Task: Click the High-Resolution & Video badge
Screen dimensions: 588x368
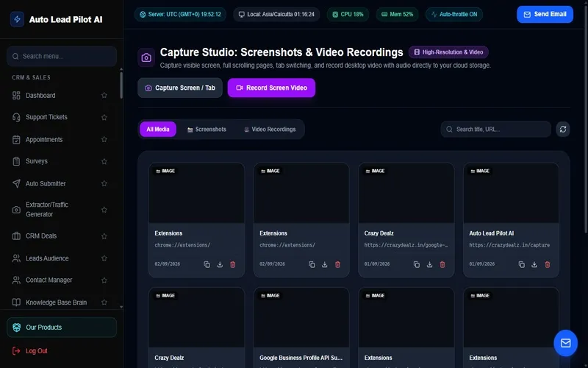Action: coord(448,52)
